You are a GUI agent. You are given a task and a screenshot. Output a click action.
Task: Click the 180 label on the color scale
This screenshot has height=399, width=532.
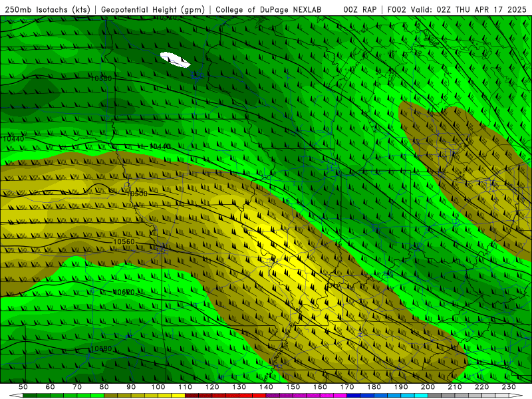coord(374,387)
